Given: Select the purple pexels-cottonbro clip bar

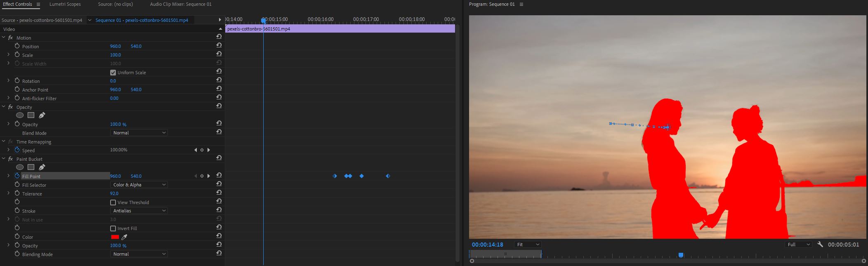Looking at the screenshot, I should [340, 29].
